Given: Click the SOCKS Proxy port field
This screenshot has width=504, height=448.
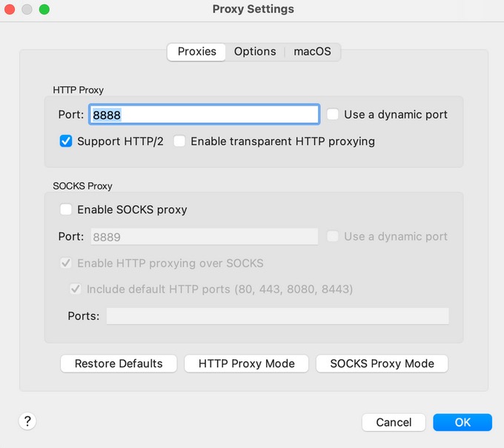Looking at the screenshot, I should (204, 237).
